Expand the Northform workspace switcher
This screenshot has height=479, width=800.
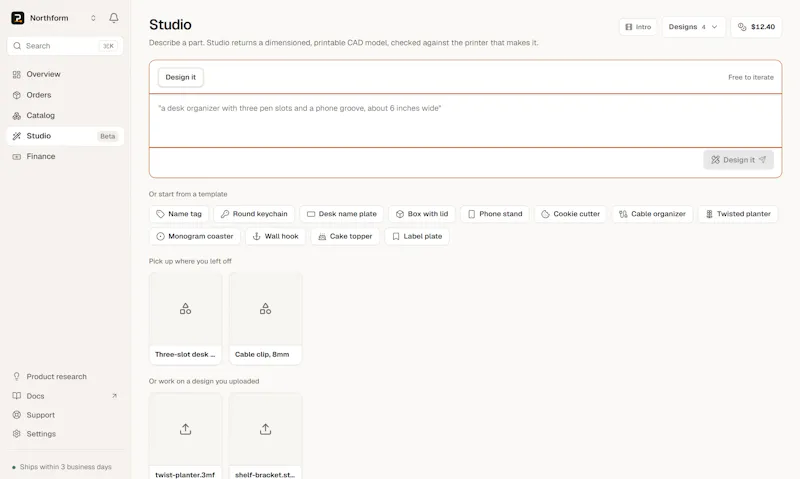[93, 18]
